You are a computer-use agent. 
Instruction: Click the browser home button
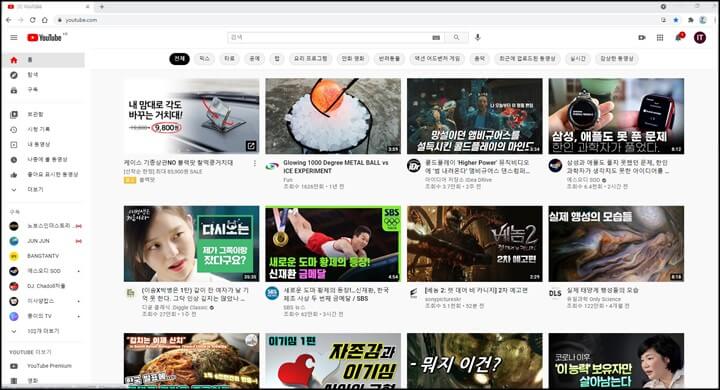[45, 20]
